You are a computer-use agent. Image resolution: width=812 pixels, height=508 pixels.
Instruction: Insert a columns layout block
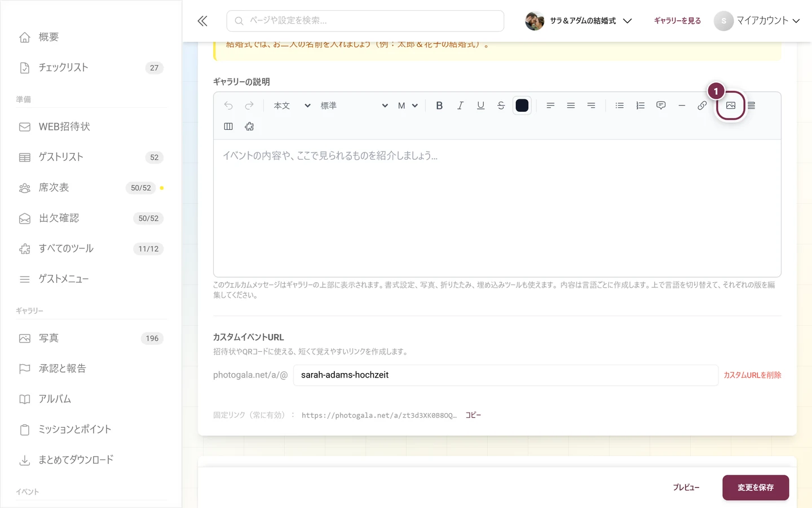pyautogui.click(x=228, y=126)
